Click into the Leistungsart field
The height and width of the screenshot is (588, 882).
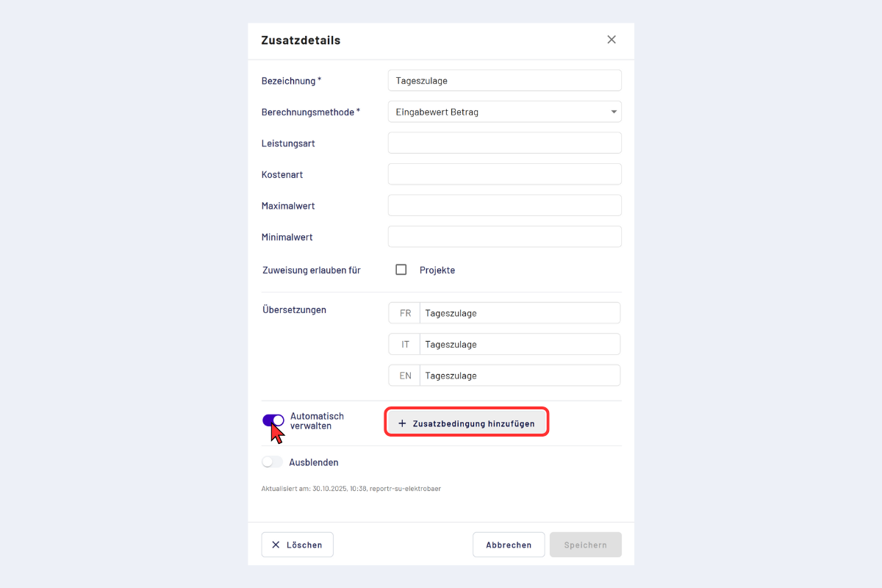[x=504, y=143]
